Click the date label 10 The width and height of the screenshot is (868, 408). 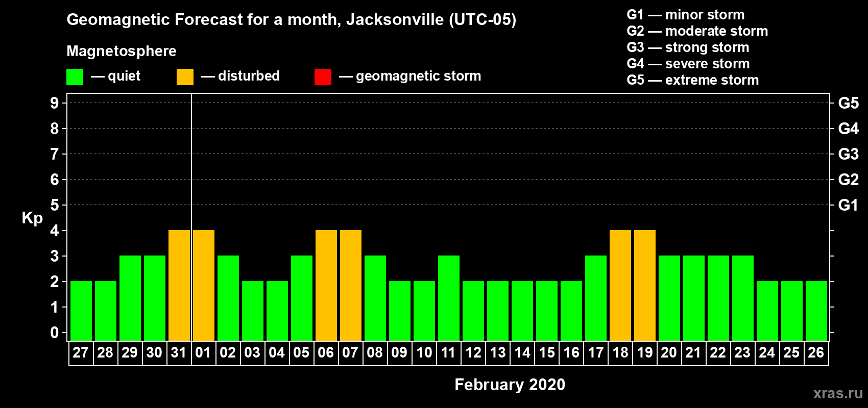point(424,353)
